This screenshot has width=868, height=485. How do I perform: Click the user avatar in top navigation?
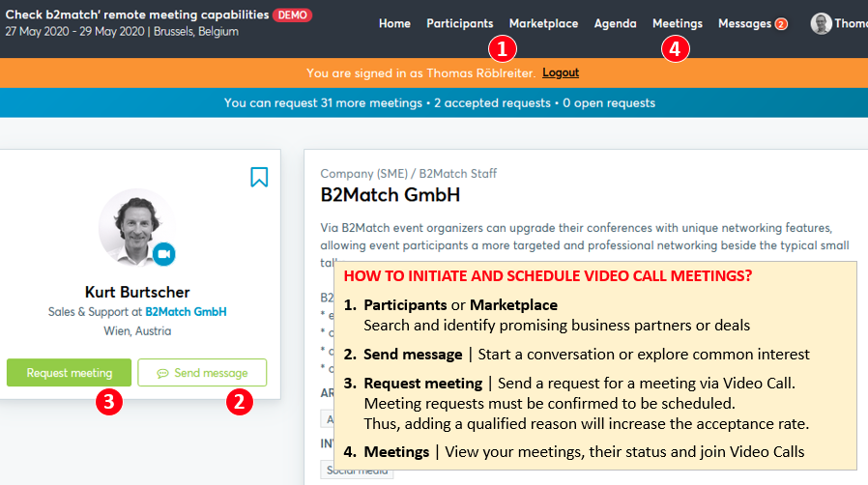[821, 24]
